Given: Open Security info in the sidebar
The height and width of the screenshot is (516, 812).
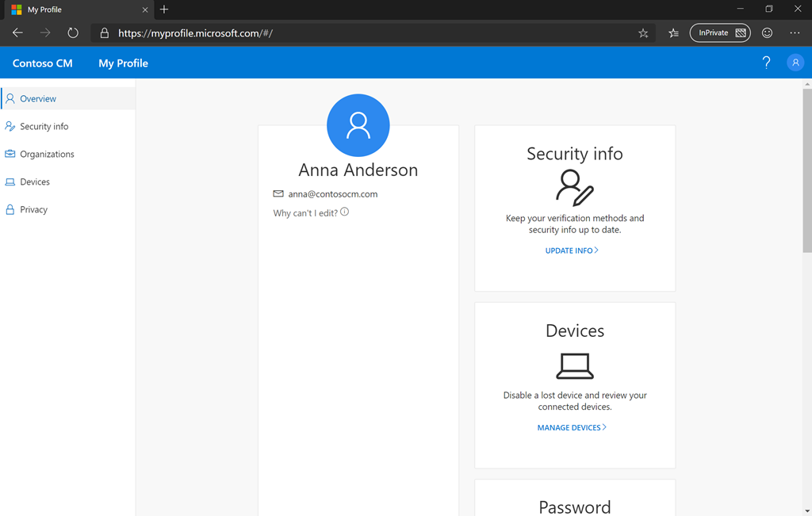Looking at the screenshot, I should coord(44,127).
